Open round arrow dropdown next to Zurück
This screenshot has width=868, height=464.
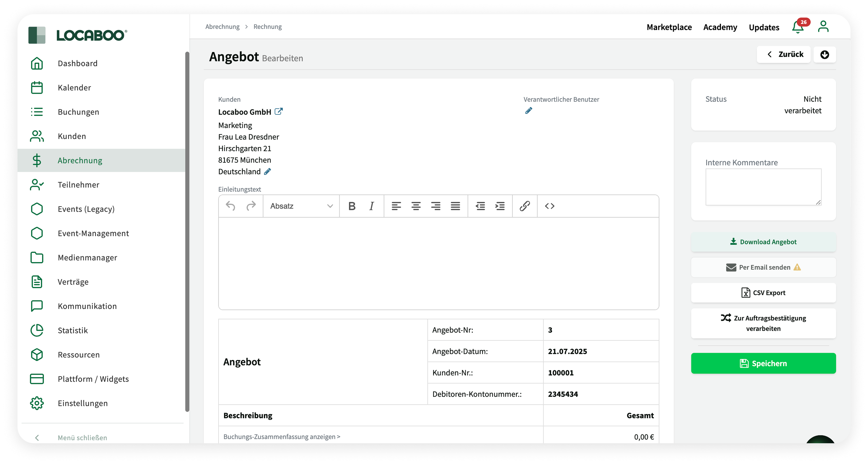click(x=824, y=55)
